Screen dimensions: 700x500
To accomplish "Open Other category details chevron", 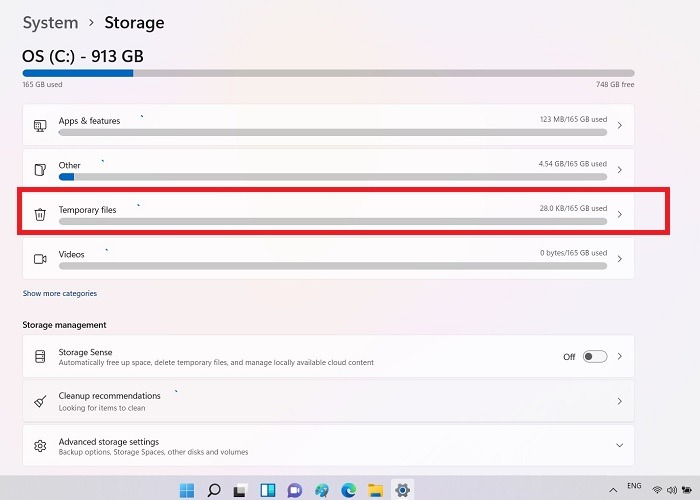I will pos(620,170).
